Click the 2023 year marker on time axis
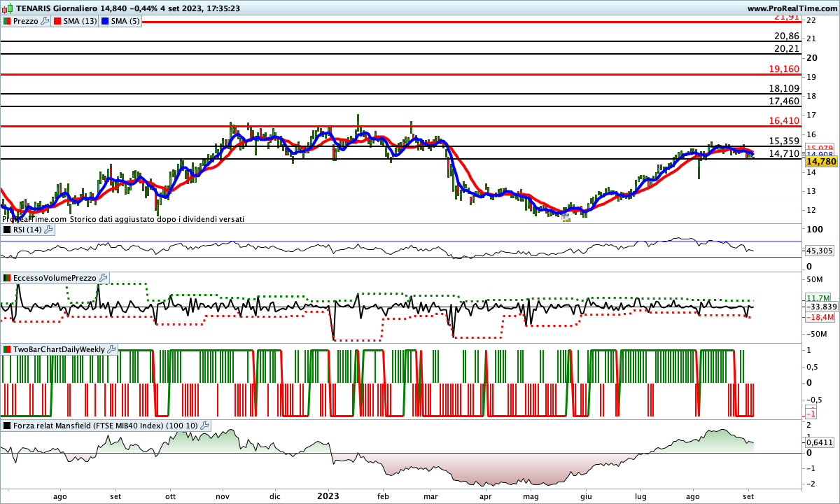 pyautogui.click(x=328, y=496)
